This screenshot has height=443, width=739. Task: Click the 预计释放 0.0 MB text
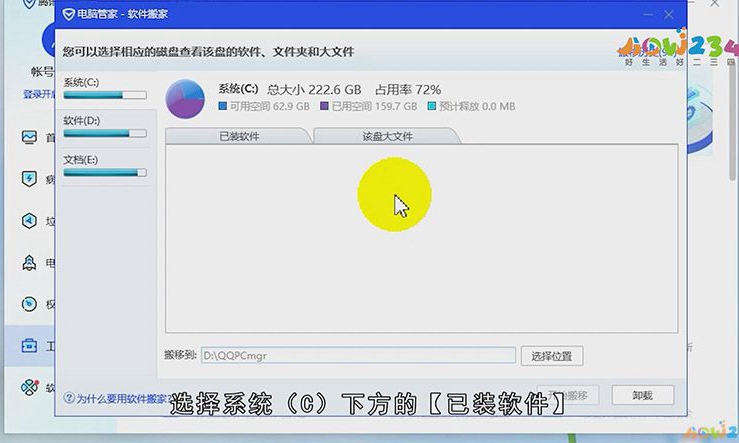[x=477, y=107]
